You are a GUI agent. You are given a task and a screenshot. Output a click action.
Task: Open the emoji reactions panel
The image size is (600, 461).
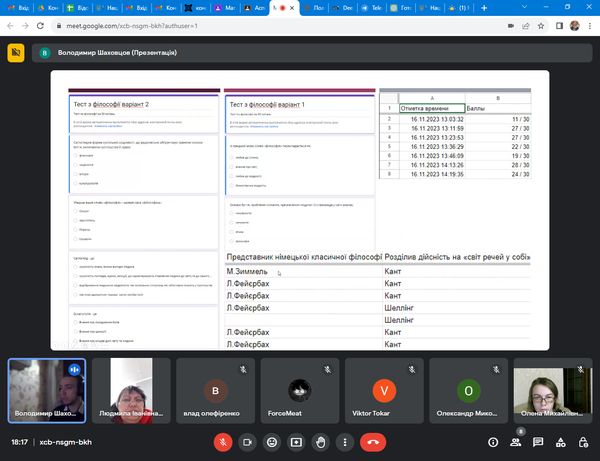click(272, 441)
